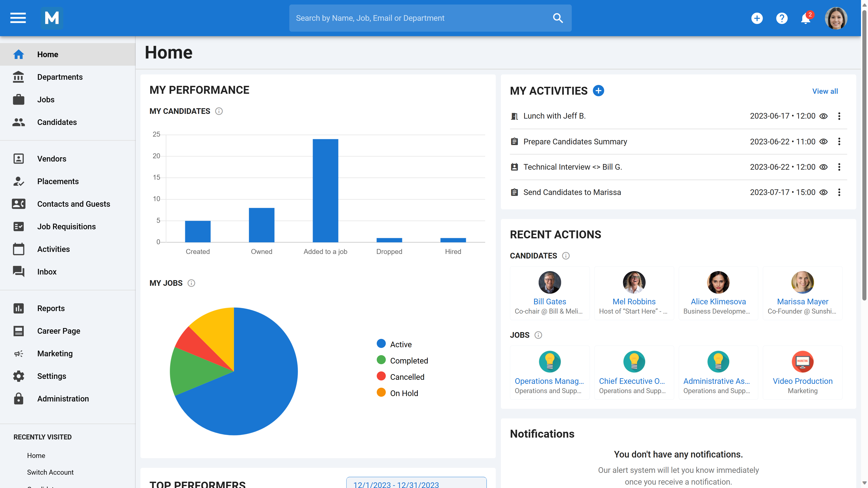This screenshot has width=868, height=488.
Task: Open Job Requisitions in sidebar
Action: pos(66,227)
